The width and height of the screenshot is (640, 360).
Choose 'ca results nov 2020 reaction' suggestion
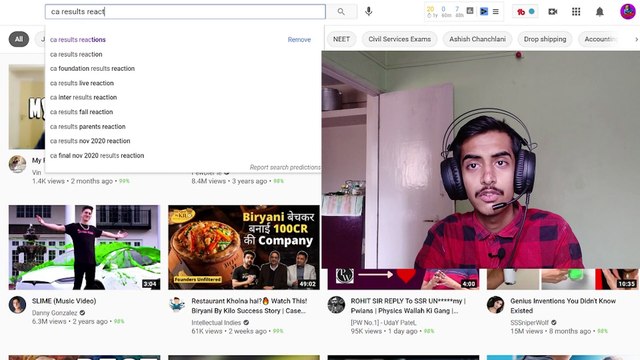[x=90, y=141]
